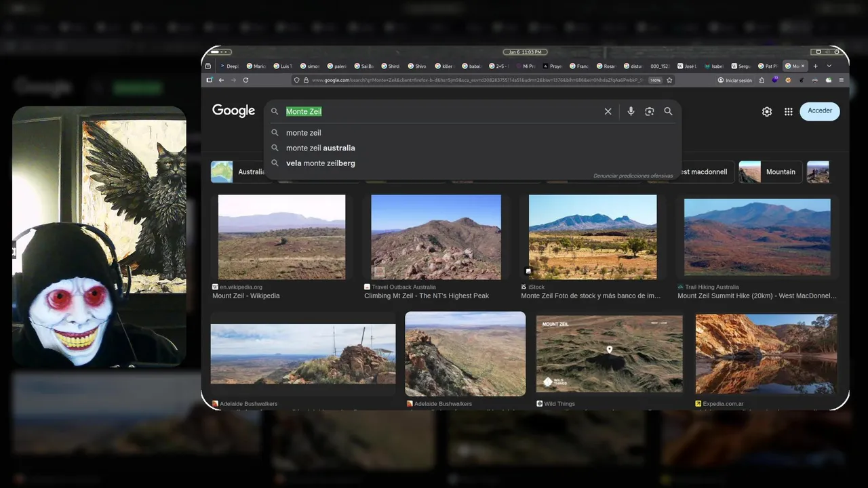Click the magnifier search button at the bar's right end
The height and width of the screenshot is (488, 868).
[x=668, y=111]
